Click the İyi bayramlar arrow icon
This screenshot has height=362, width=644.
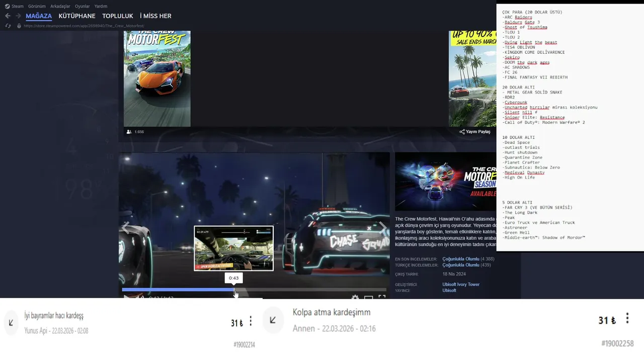11,322
